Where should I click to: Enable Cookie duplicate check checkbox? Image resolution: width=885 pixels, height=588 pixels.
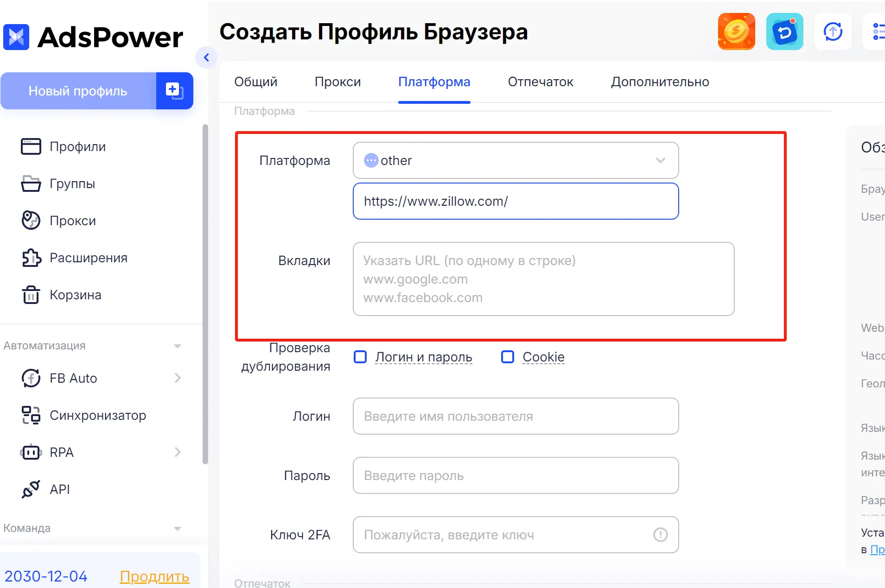508,357
